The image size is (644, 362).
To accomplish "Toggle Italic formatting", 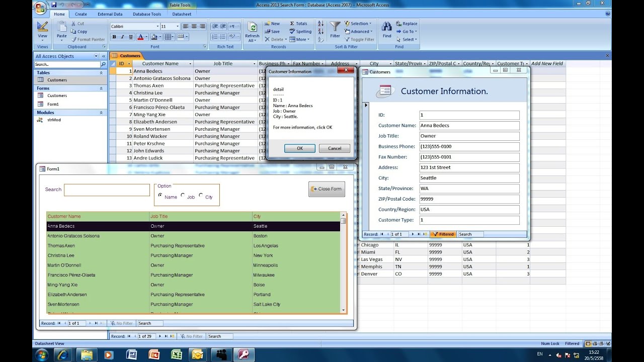I will 122,37.
